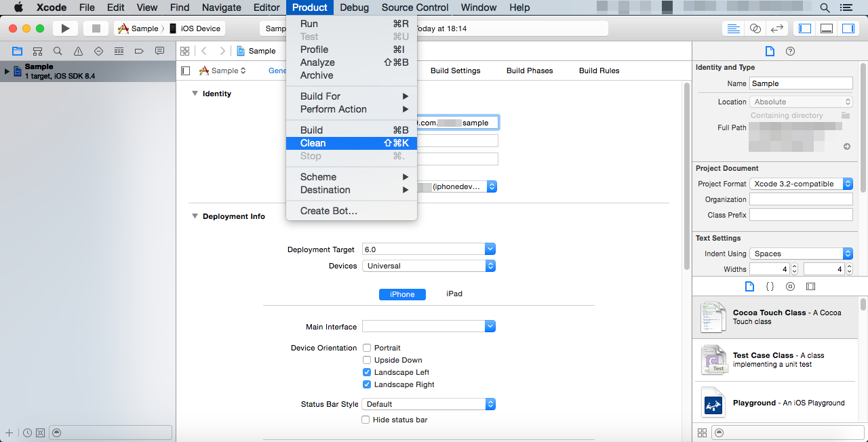Open the Report navigator speech bubble icon
The image size is (868, 442).
(x=159, y=51)
